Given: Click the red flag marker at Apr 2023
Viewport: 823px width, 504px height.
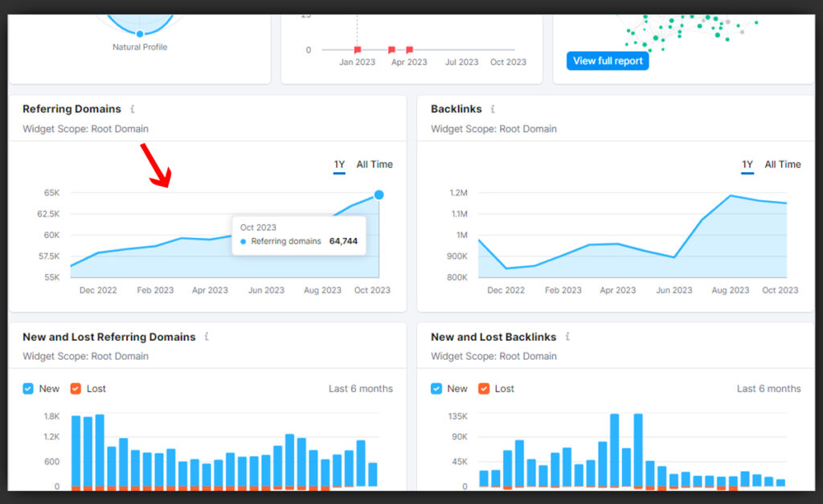Looking at the screenshot, I should pyautogui.click(x=409, y=50).
